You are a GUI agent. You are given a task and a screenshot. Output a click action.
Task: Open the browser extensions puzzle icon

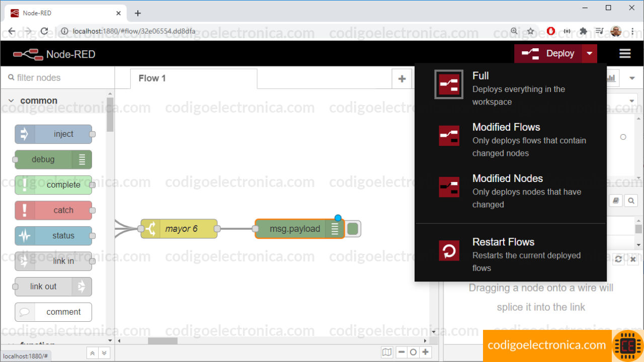coord(584,31)
